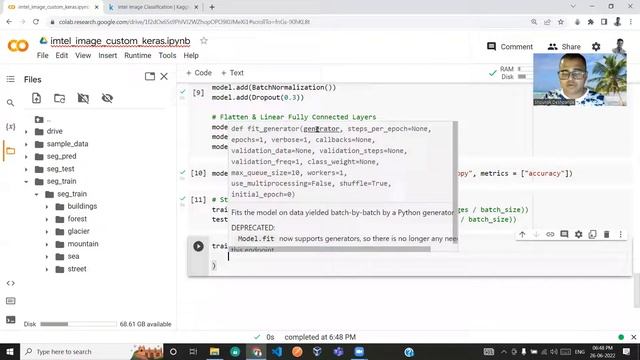640x360 pixels.
Task: Toggle show hidden files eye icon
Action: coord(107,98)
